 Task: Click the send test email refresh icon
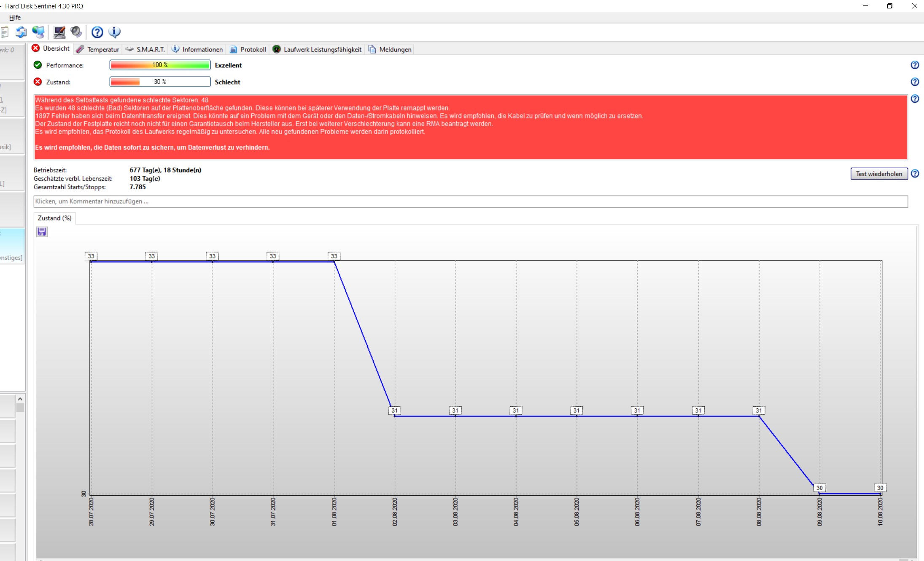[x=21, y=32]
